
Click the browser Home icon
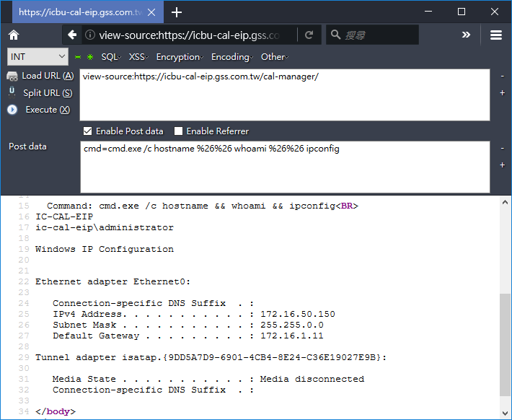tap(14, 35)
